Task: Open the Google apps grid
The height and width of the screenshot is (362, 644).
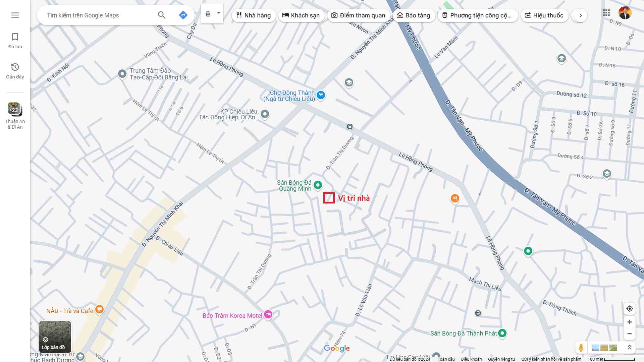Action: (606, 13)
